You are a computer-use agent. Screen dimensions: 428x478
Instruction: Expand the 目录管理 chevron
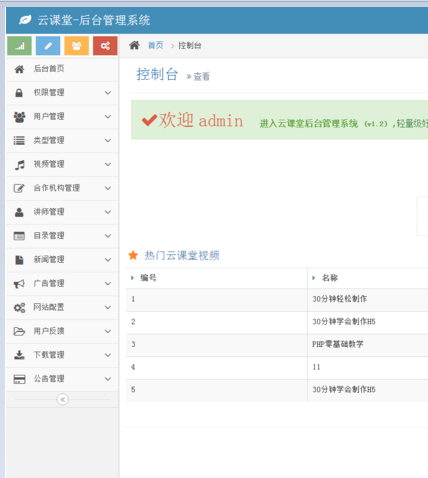coord(108,236)
